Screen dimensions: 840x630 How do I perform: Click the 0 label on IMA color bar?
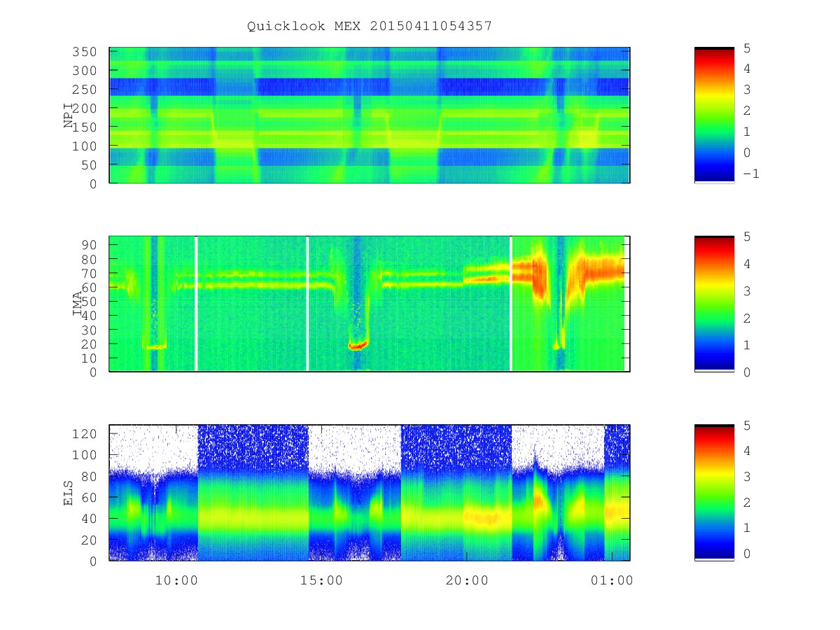click(747, 372)
